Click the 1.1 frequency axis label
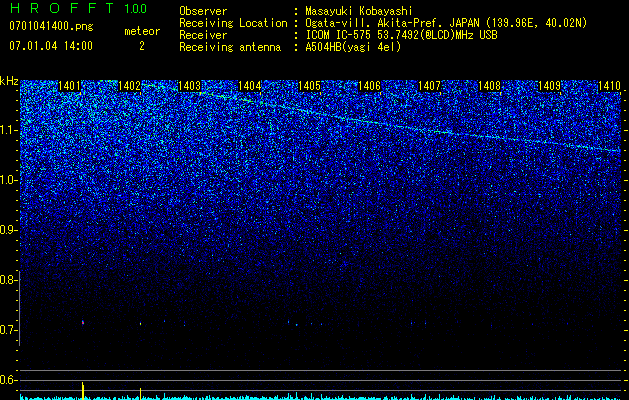The image size is (629, 400). [x=9, y=131]
